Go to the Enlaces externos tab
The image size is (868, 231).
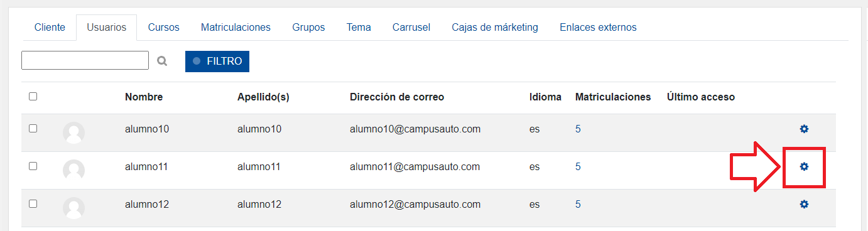pyautogui.click(x=598, y=28)
